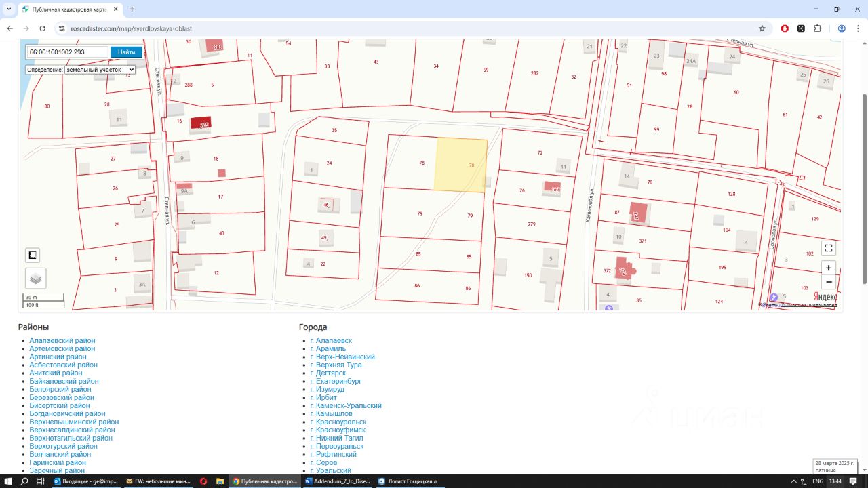Open the Гаринский район link
The image size is (868, 488).
58,462
